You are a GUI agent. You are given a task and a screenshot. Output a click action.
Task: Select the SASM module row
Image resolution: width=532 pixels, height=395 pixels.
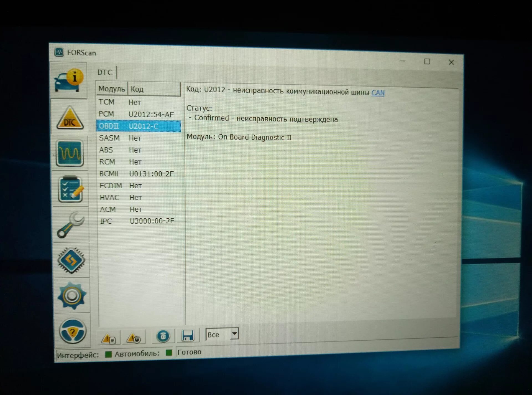[x=139, y=138]
